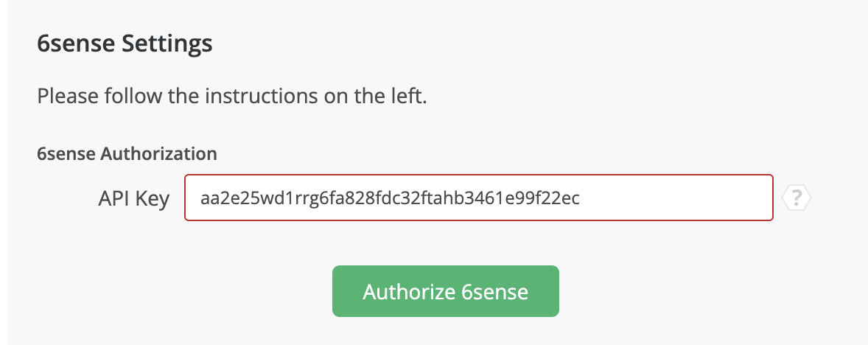Image resolution: width=868 pixels, height=345 pixels.
Task: Focus the API Key input field
Action: [479, 198]
